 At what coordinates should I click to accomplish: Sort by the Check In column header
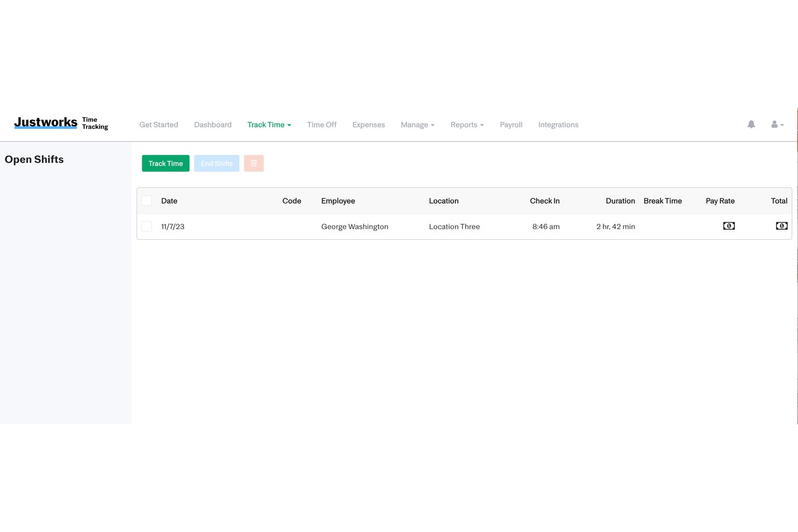(x=545, y=201)
